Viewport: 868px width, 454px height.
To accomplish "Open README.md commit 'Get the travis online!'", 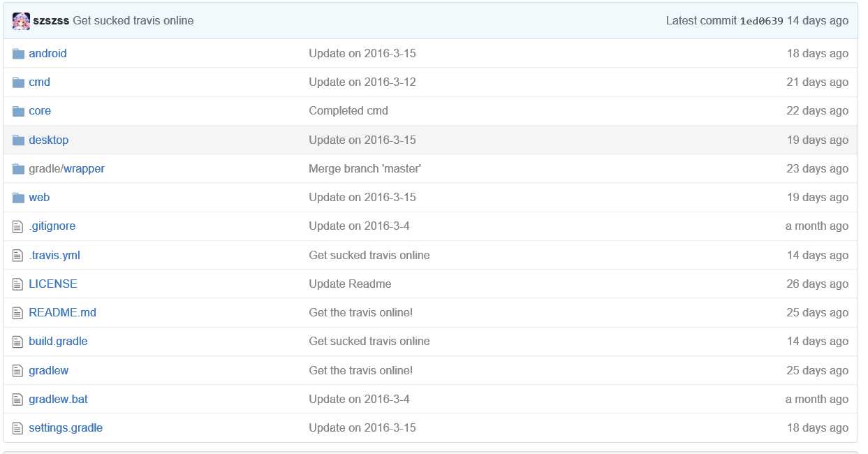I will pos(361,313).
